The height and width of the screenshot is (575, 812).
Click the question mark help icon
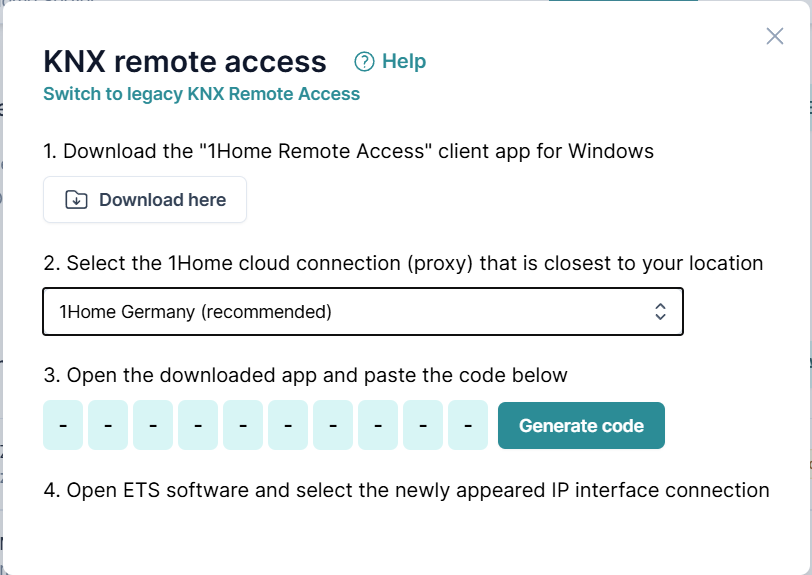(365, 62)
